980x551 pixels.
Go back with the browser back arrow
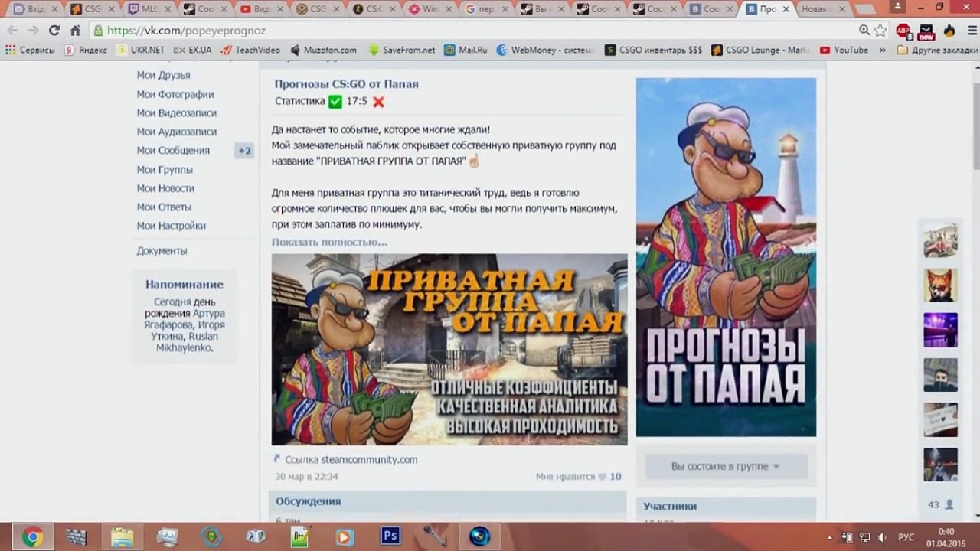coord(13,31)
